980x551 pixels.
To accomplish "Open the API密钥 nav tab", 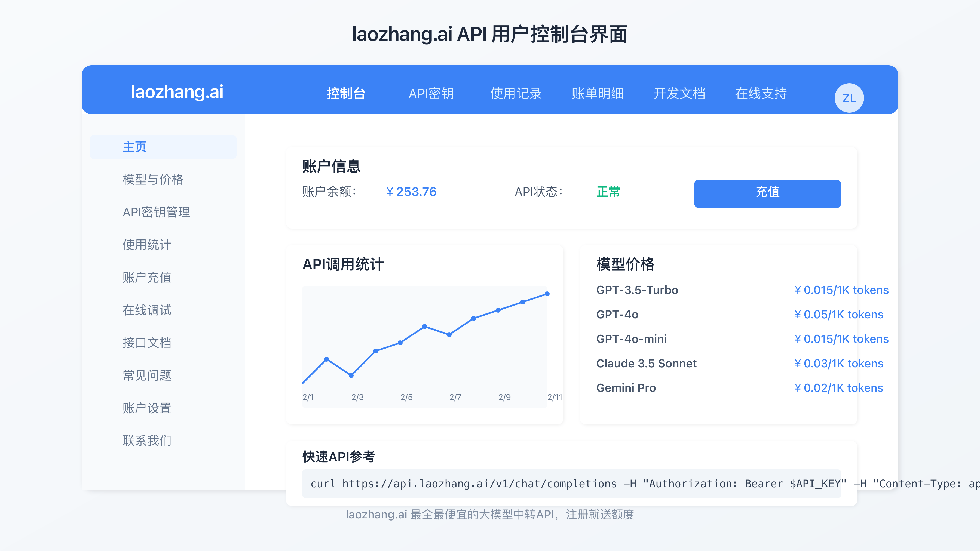I will coord(431,94).
